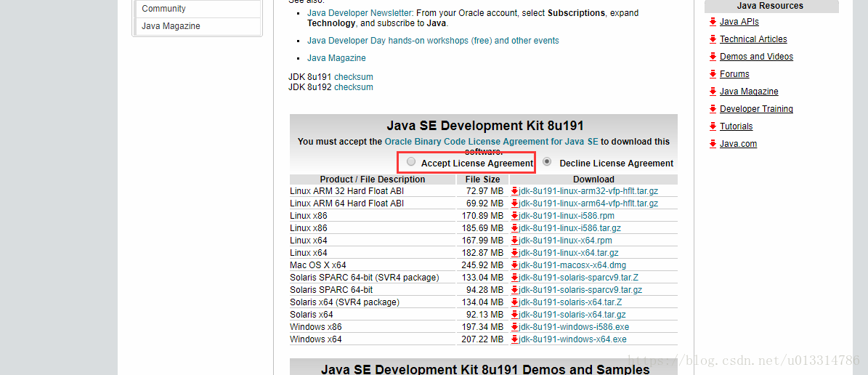Open the Oracle Binary Code License Agreement link
This screenshot has height=375, width=868.
tap(491, 142)
